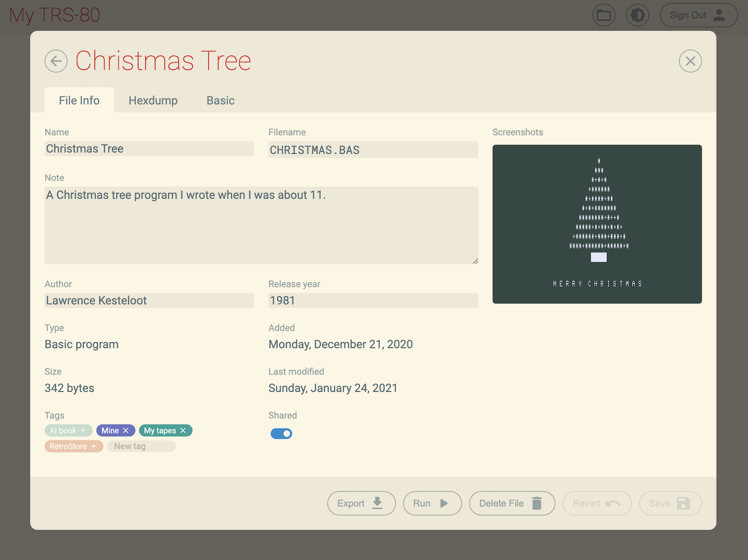Focus the Filename field CHRISTMAS.BAS
The width and height of the screenshot is (748, 560).
(372, 150)
